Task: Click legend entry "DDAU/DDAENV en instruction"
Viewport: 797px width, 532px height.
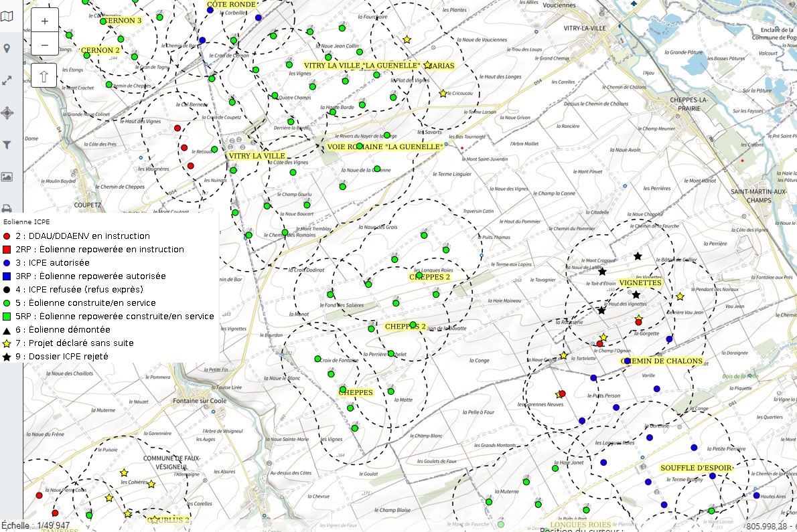Action: pyautogui.click(x=82, y=236)
